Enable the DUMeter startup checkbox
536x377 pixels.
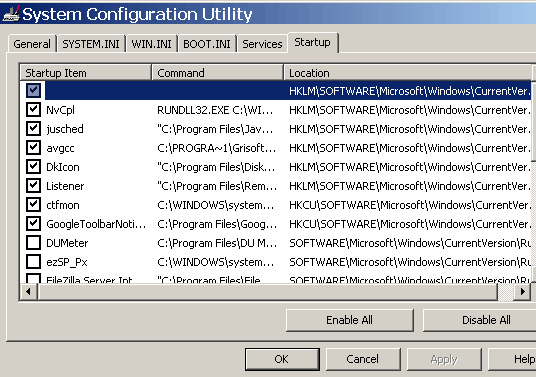coord(34,243)
